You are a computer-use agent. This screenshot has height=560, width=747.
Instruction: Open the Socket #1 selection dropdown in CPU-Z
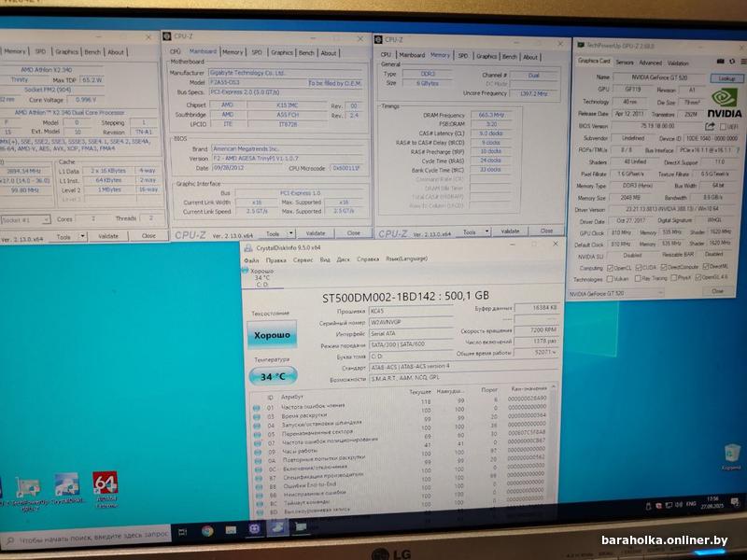click(25, 219)
